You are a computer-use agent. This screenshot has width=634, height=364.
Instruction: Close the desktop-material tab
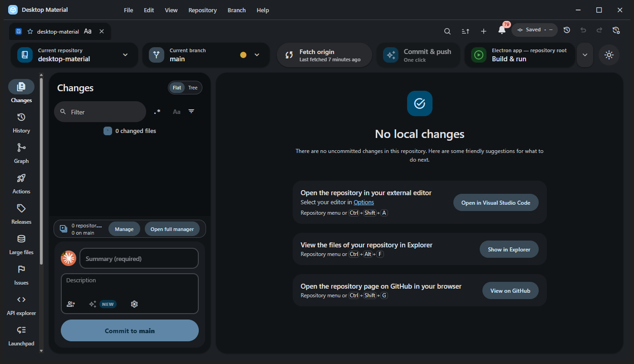(x=102, y=31)
